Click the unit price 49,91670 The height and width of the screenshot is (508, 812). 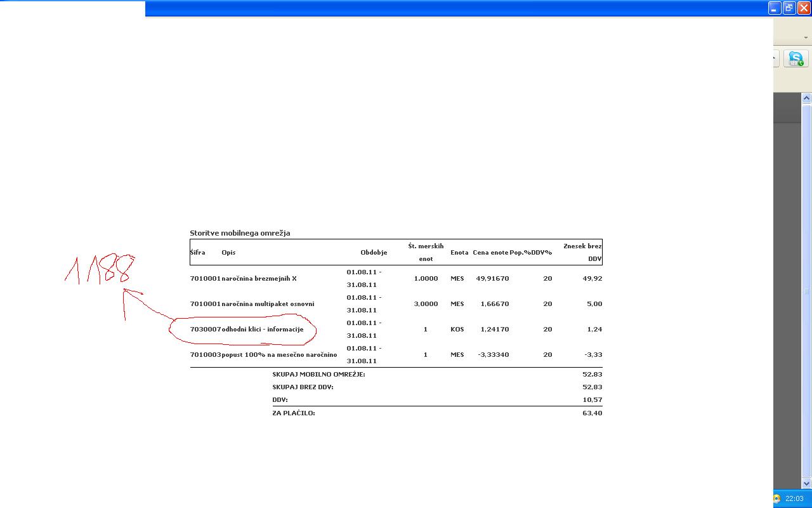(x=492, y=278)
